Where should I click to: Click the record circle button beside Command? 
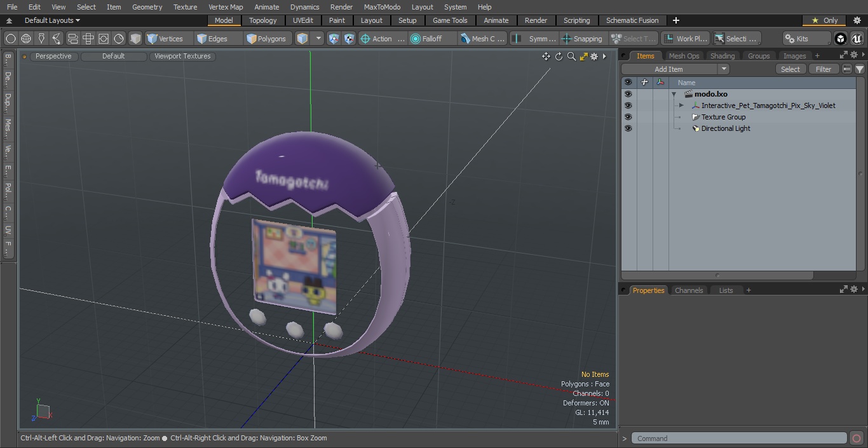coord(856,438)
